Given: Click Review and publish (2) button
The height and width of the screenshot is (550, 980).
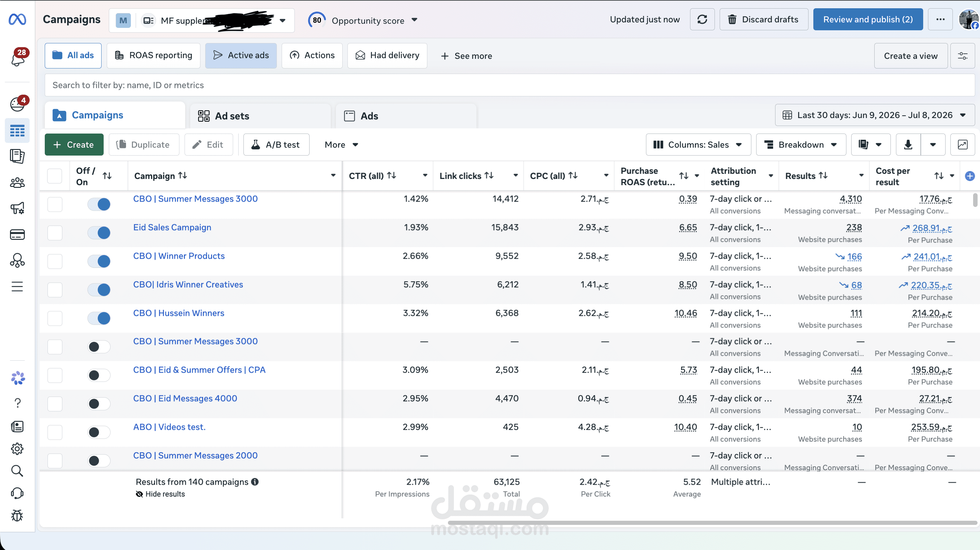Looking at the screenshot, I should coord(868,19).
